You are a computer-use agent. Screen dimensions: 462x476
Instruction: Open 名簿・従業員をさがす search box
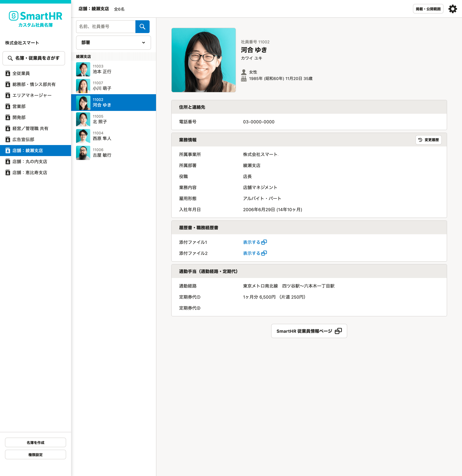click(x=34, y=58)
